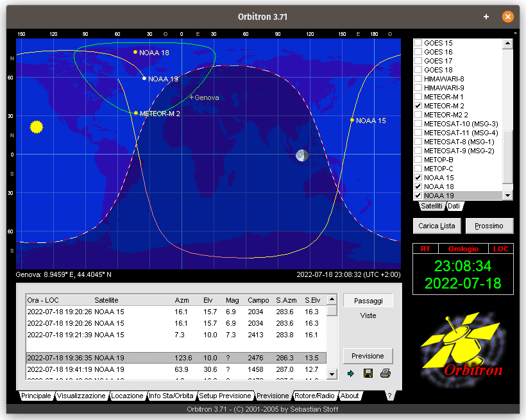Switch to Info Sta/Orbita tab
Viewport: 526px width, 420px height.
(x=171, y=396)
